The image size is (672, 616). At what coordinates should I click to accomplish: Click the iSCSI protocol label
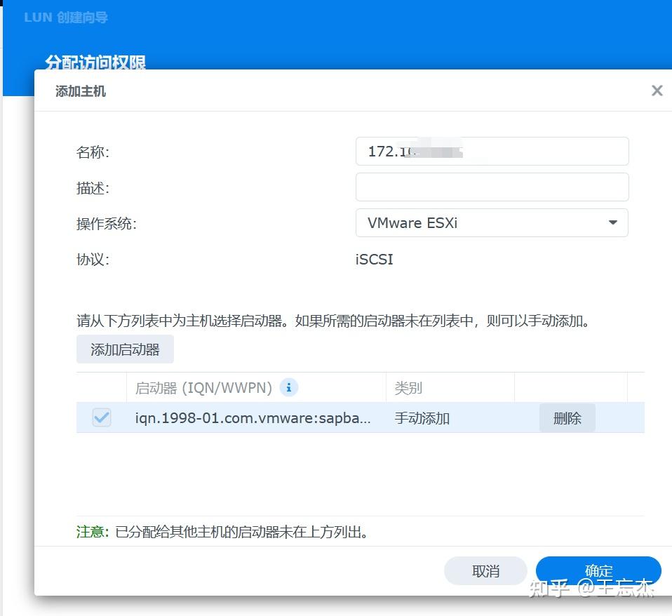pyautogui.click(x=374, y=260)
